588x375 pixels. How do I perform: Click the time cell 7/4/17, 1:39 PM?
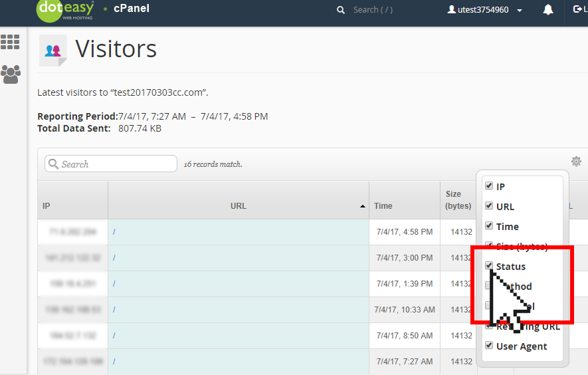coord(405,284)
